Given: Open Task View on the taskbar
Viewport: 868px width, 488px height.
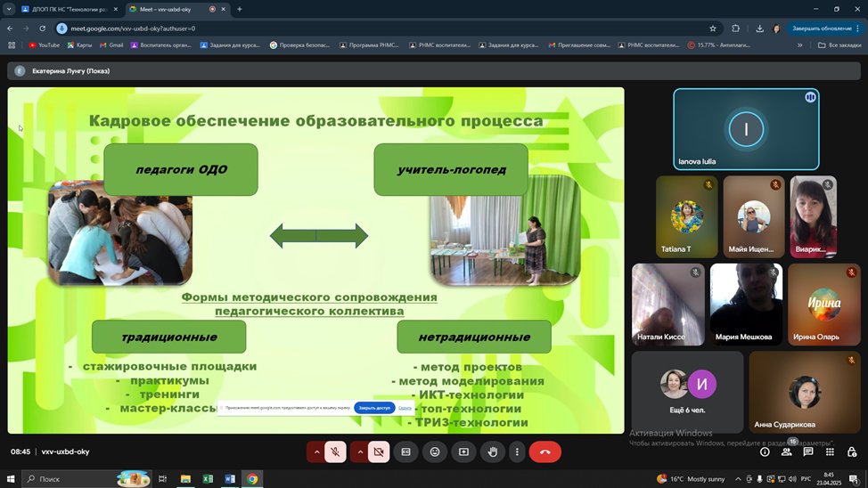Looking at the screenshot, I should [x=162, y=479].
